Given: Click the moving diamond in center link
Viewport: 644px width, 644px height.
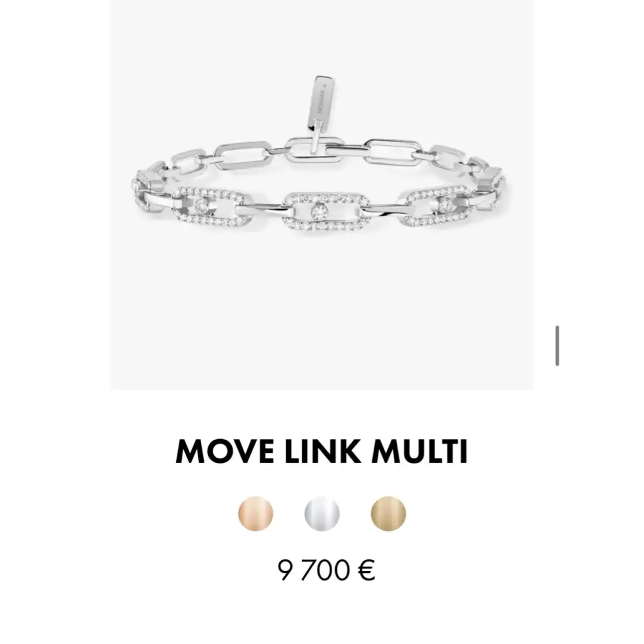Looking at the screenshot, I should coord(319,211).
